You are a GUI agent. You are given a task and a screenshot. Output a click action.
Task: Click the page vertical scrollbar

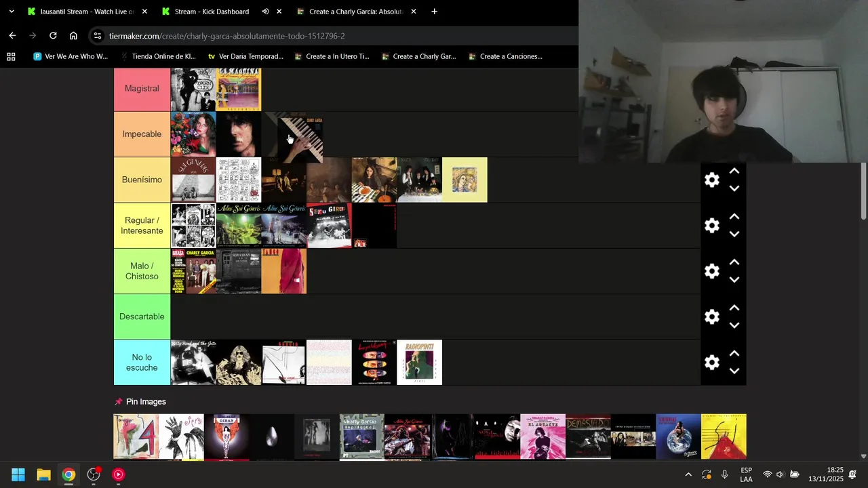tap(863, 191)
